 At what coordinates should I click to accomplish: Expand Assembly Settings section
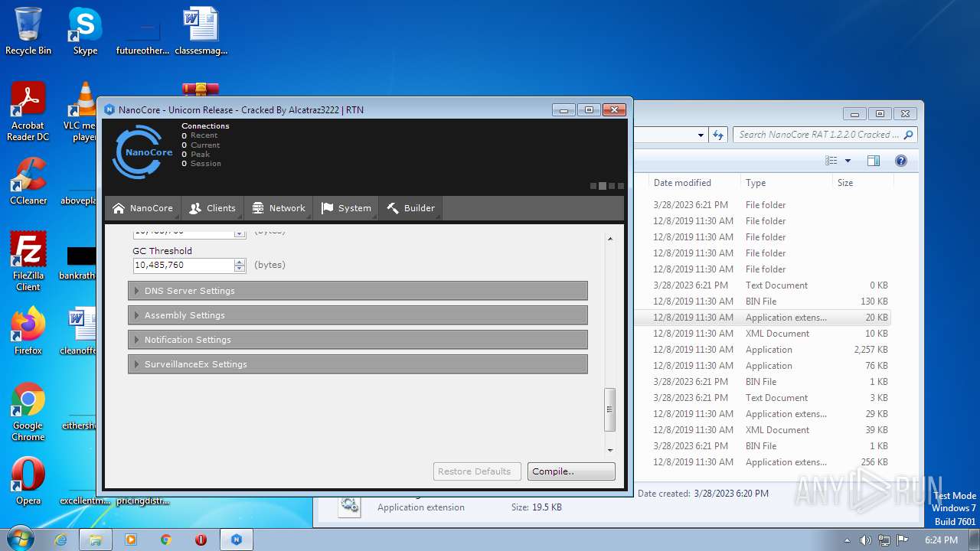[x=358, y=315]
